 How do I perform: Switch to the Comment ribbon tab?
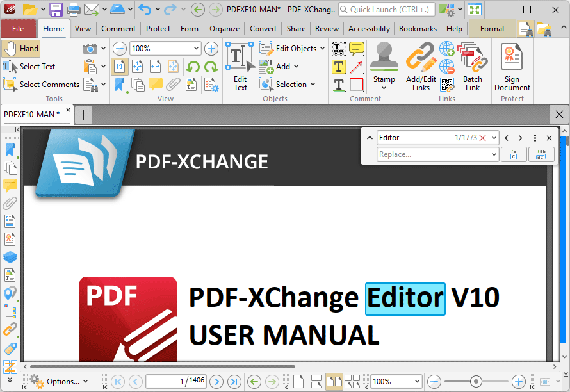(118, 29)
